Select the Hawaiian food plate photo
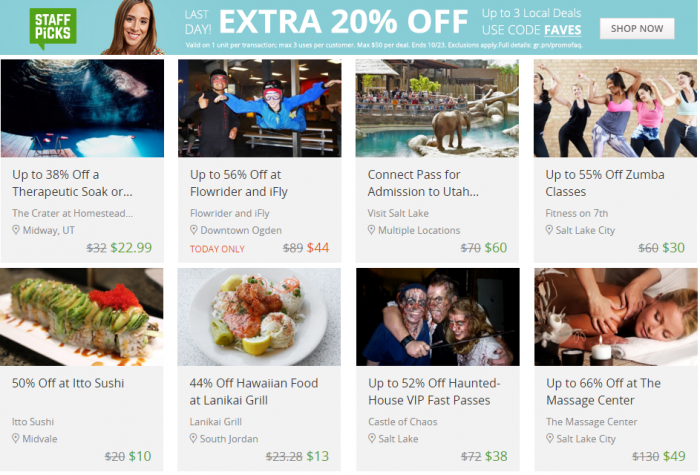This screenshot has height=475, width=700. click(x=259, y=317)
